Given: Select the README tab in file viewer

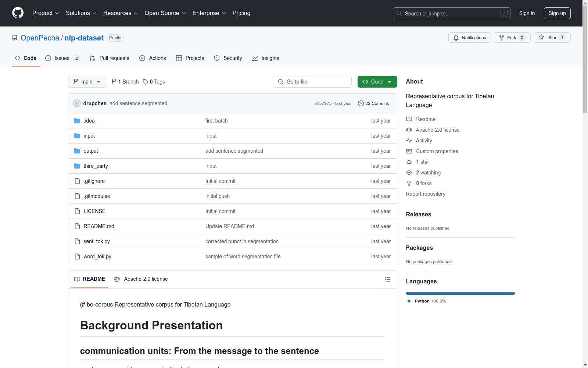Looking at the screenshot, I should pos(90,279).
